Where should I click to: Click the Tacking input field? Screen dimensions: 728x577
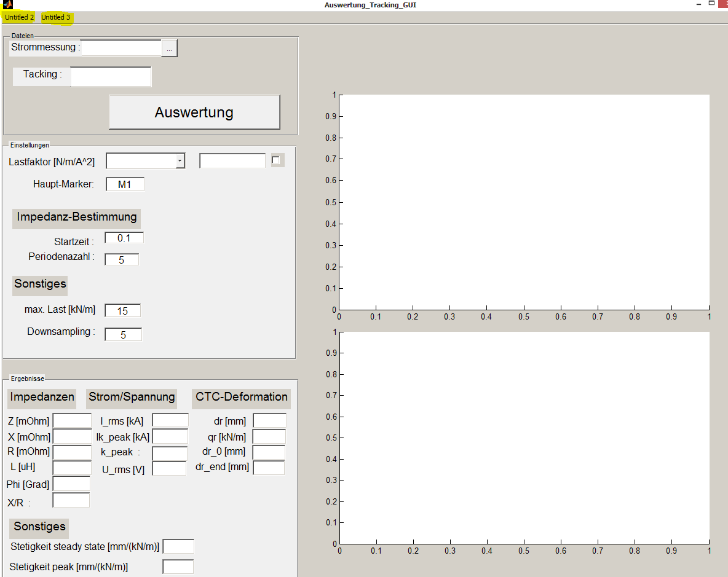[111, 77]
